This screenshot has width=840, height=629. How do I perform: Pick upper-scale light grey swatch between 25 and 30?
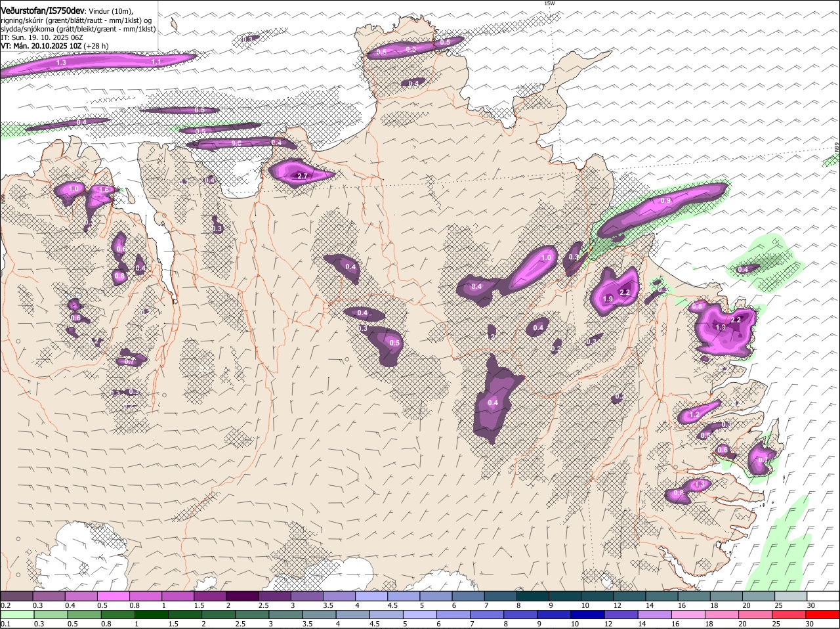tap(791, 596)
